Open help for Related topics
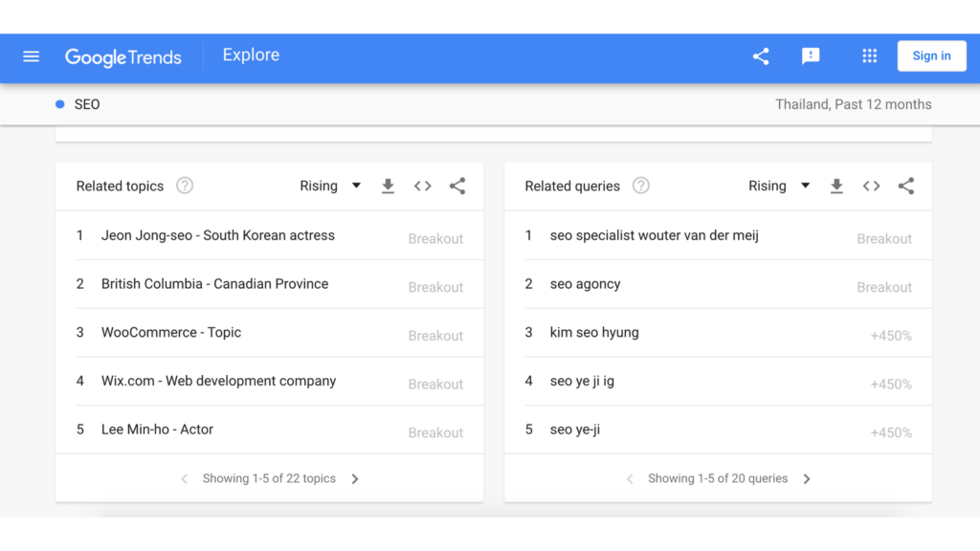Image resolution: width=980 pixels, height=551 pixels. click(x=185, y=186)
